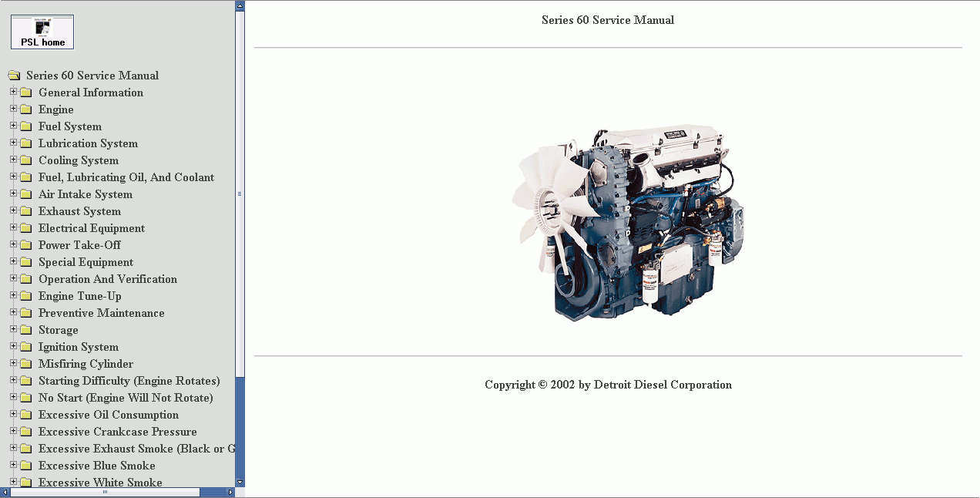Open the Excessive Blue Smoke topic
The height and width of the screenshot is (498, 980).
[x=96, y=465]
